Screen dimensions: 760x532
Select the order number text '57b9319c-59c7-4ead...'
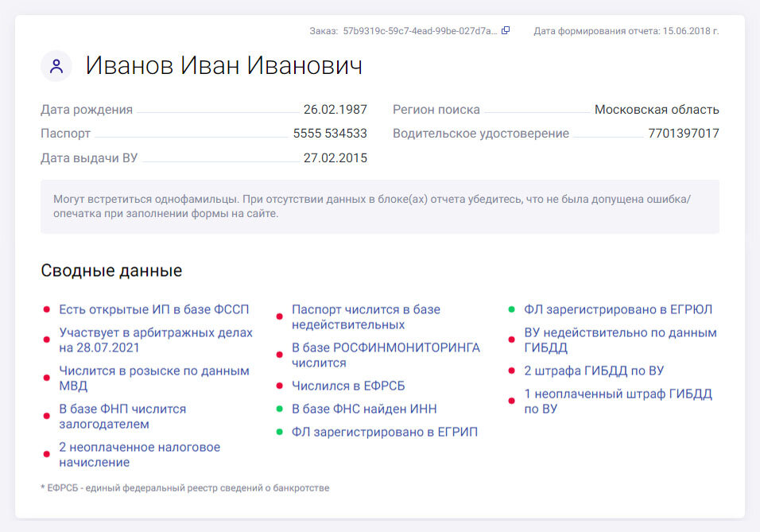pyautogui.click(x=420, y=31)
